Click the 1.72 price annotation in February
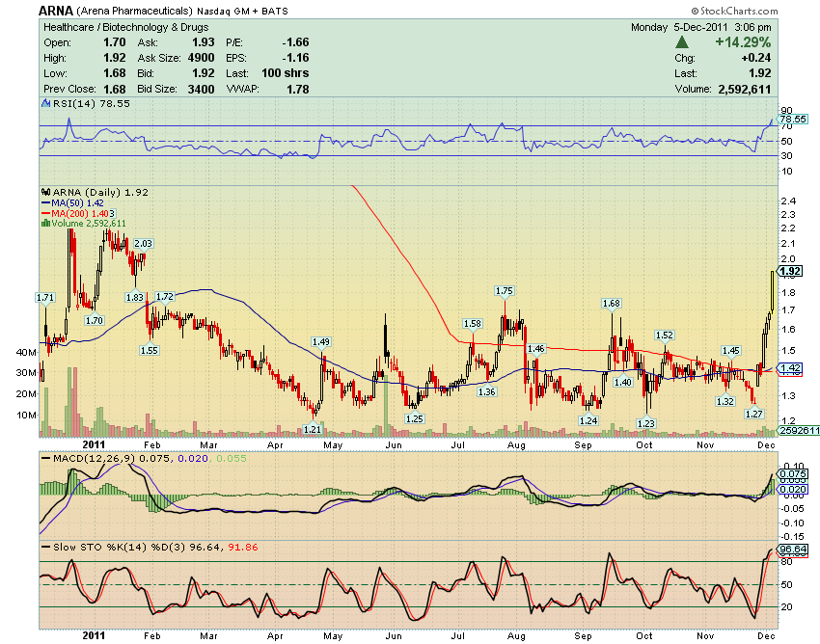Image resolution: width=820 pixels, height=644 pixels. tap(165, 296)
